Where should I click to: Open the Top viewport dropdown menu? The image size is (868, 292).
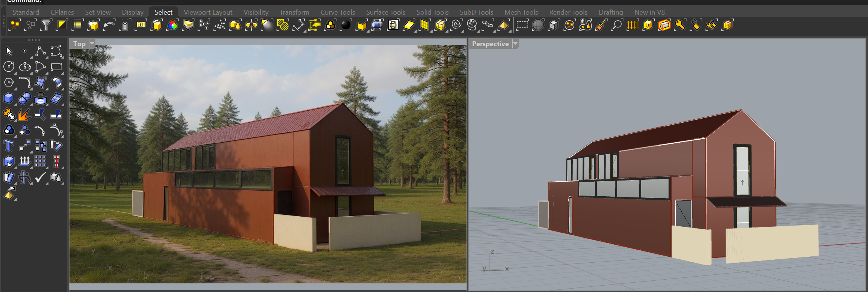click(x=92, y=44)
